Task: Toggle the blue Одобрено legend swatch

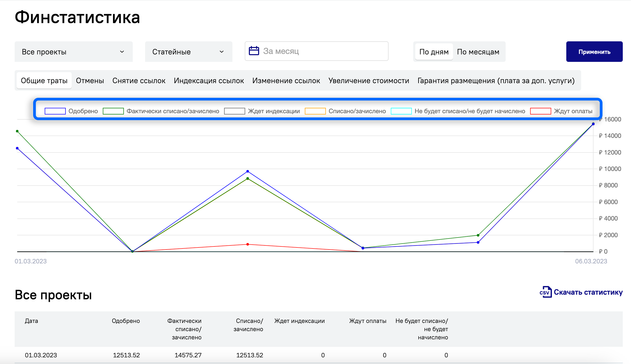Action: click(x=55, y=111)
